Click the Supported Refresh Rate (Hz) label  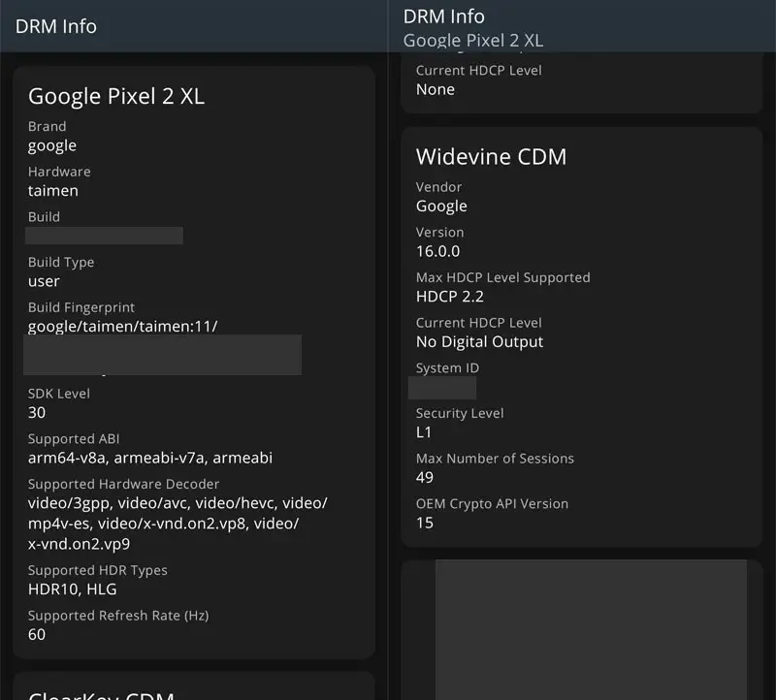[x=118, y=616]
